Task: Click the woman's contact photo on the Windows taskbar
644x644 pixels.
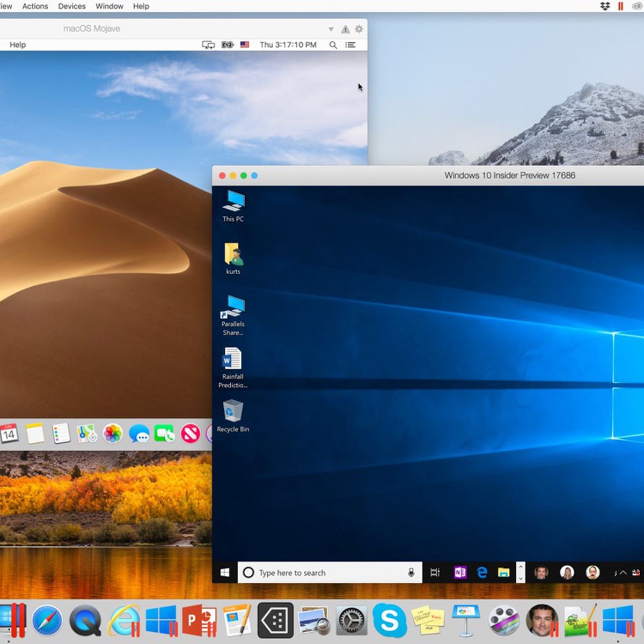Action: tap(567, 573)
